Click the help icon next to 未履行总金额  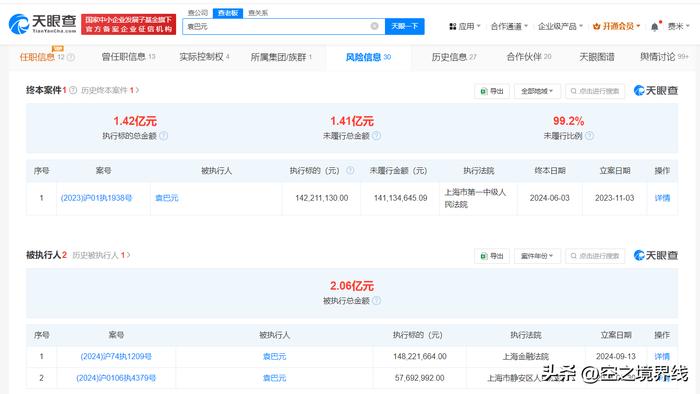376,136
